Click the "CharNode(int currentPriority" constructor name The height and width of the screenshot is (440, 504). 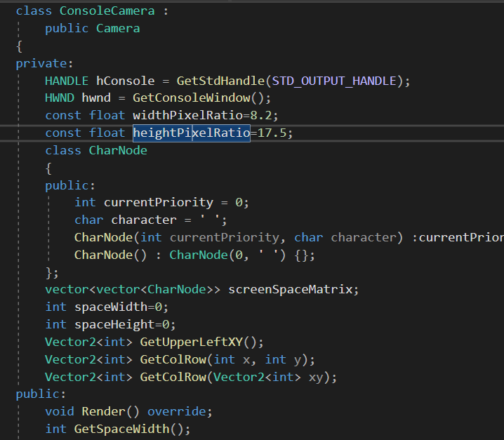103,237
